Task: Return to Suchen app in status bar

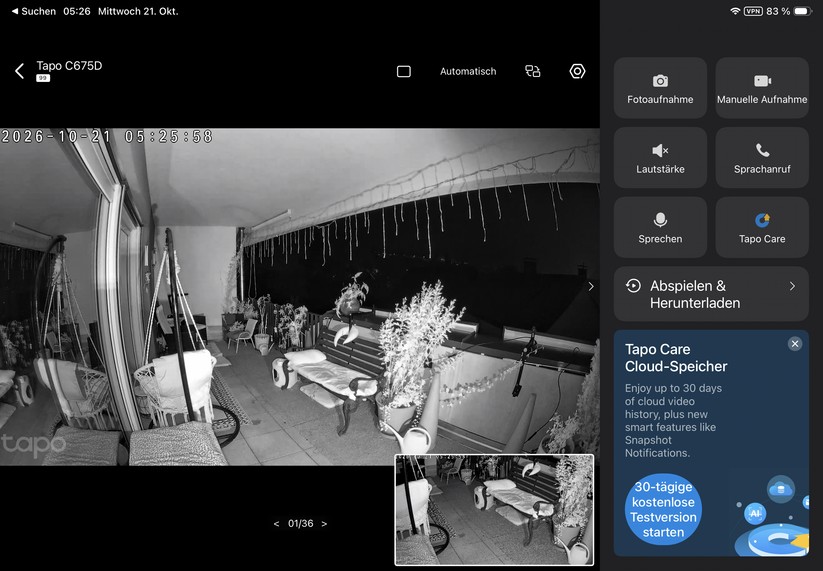Action: [34, 11]
